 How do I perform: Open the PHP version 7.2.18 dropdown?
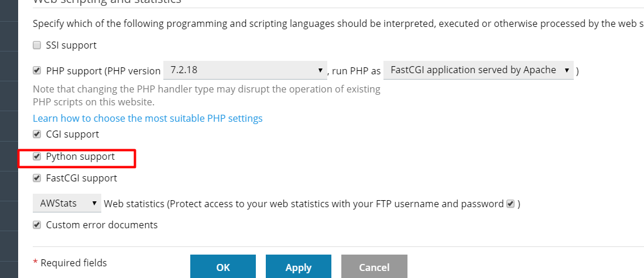[245, 70]
